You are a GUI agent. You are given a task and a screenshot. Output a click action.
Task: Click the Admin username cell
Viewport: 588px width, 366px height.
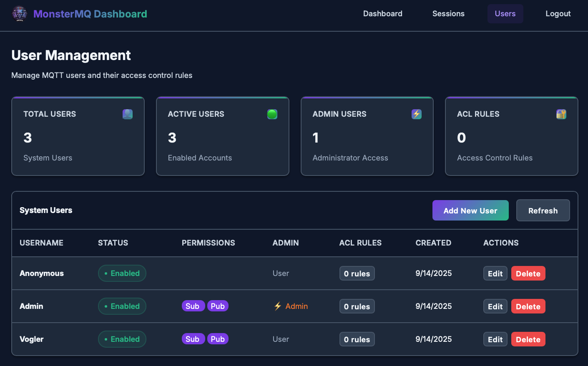31,306
